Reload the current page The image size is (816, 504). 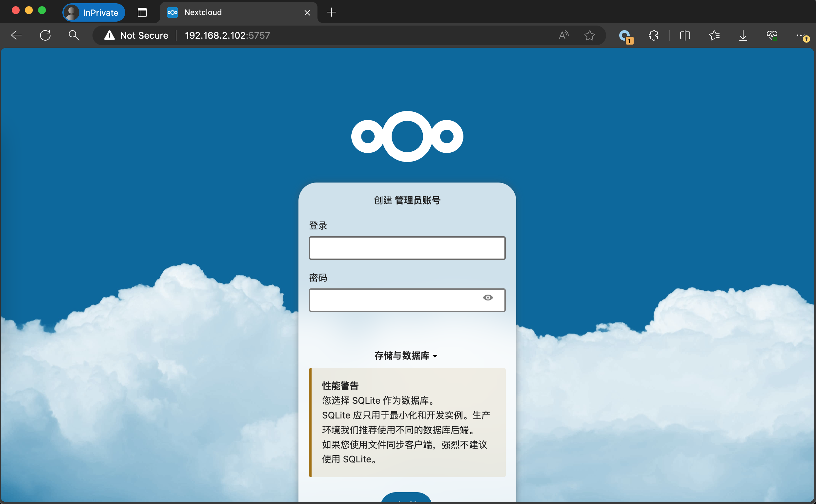[45, 35]
